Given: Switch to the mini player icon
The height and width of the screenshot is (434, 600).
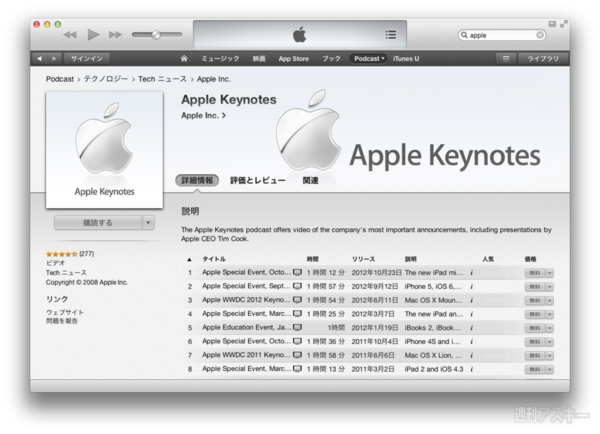Looking at the screenshot, I should pyautogui.click(x=552, y=24).
